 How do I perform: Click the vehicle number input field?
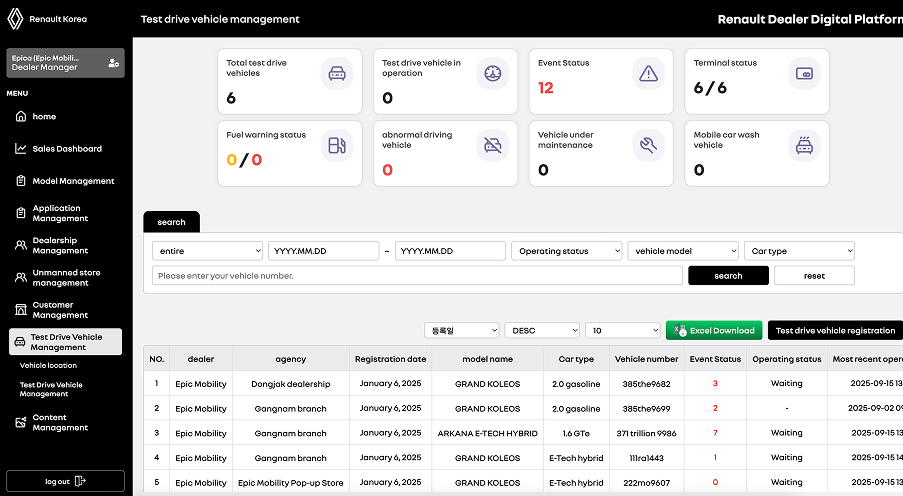click(x=417, y=276)
